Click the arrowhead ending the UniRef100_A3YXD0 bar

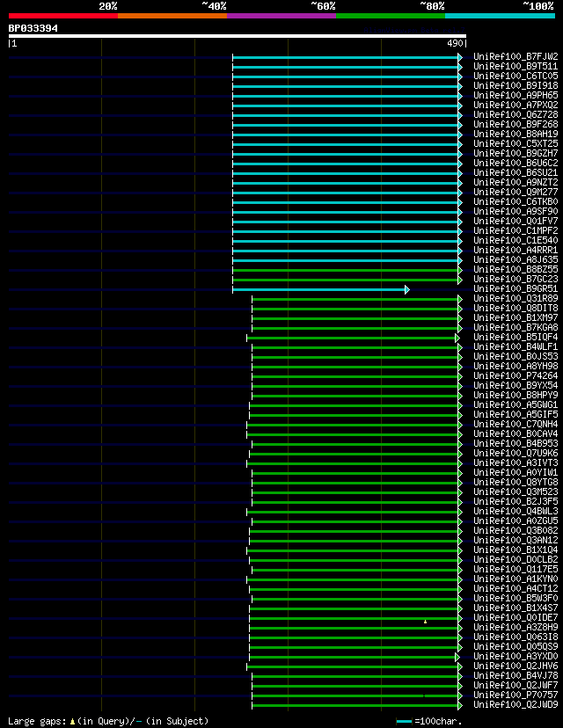coord(457,657)
